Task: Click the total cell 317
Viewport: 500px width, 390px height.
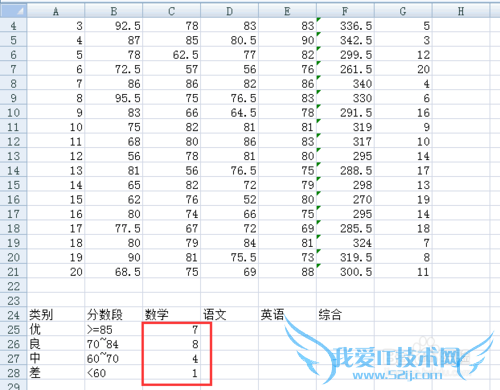Action: pyautogui.click(x=345, y=141)
